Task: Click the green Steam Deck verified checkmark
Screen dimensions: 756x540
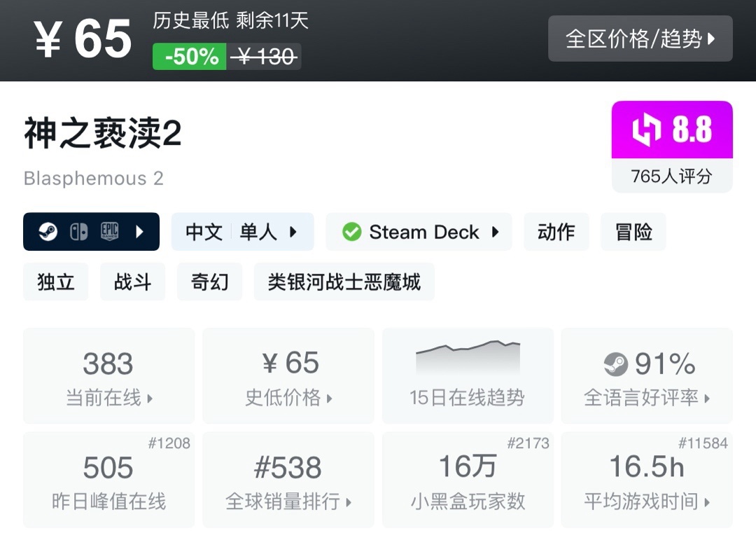Action: (351, 232)
